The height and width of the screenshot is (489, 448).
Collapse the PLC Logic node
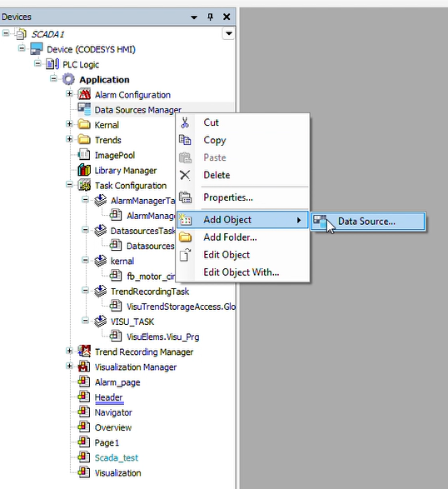(37, 63)
